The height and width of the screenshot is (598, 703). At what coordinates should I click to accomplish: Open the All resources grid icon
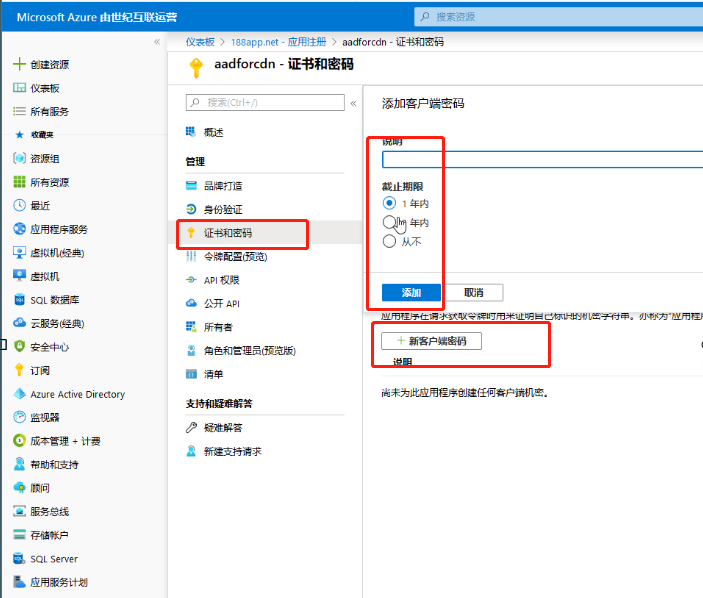point(19,182)
